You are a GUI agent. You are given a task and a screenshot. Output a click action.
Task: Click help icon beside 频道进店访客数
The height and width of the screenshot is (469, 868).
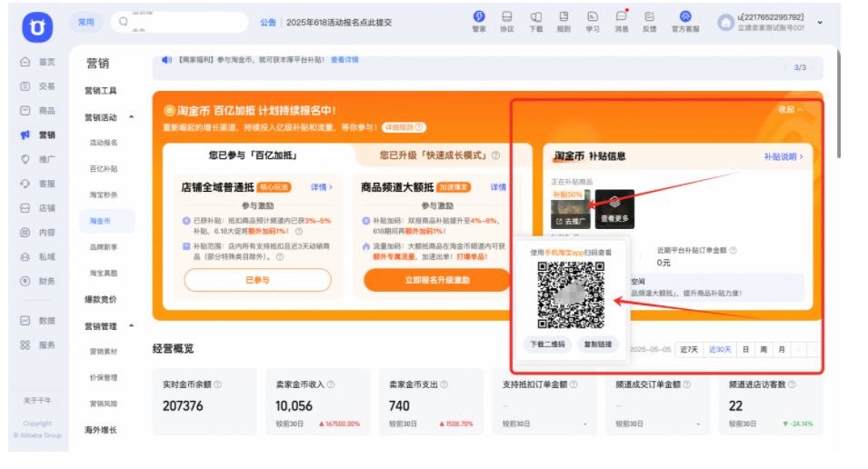point(793,384)
